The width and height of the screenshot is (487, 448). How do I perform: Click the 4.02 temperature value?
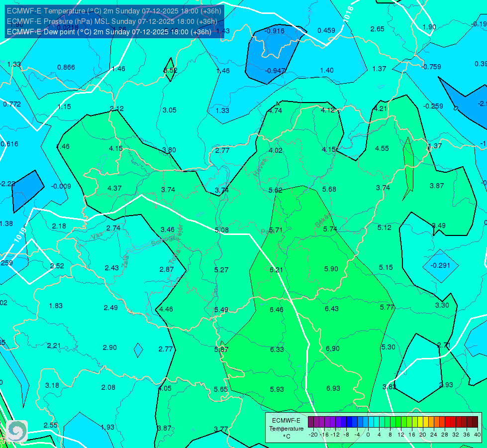276,150
